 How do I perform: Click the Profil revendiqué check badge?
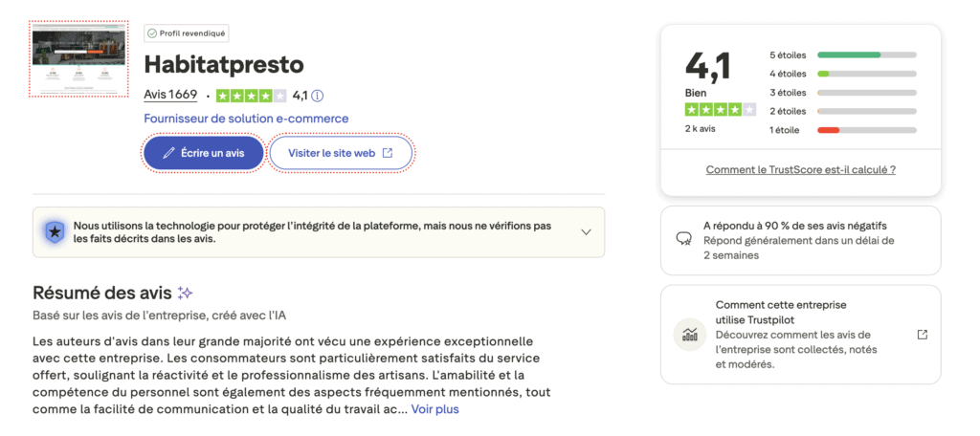[187, 33]
